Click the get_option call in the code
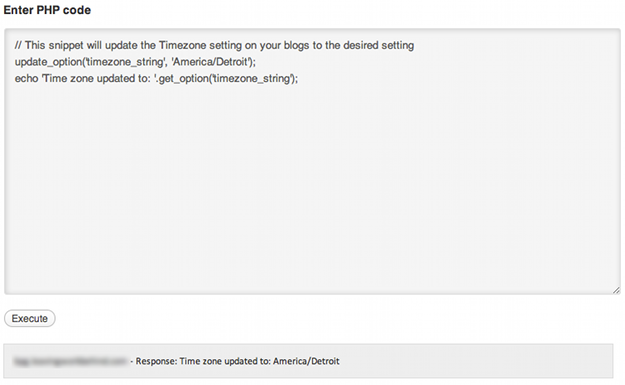625x385 pixels. [227, 79]
